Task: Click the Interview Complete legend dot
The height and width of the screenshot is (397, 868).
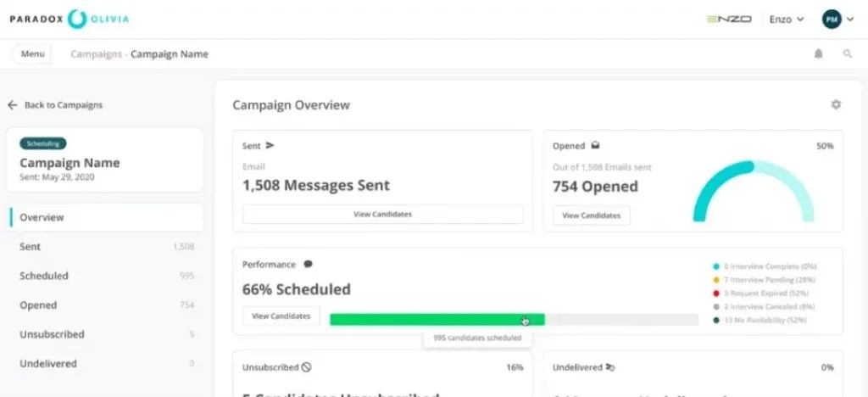Action: (716, 266)
